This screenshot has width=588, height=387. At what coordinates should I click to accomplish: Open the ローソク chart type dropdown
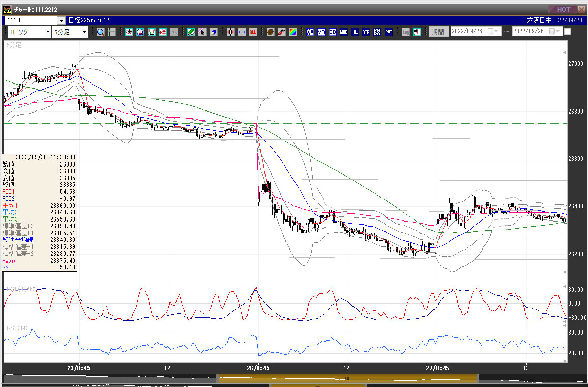coord(48,32)
